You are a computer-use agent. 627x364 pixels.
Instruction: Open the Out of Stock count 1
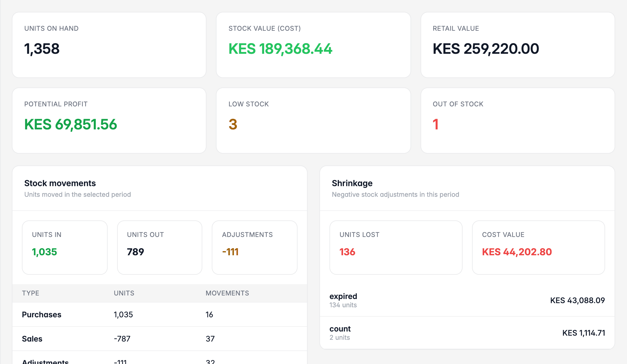coord(435,124)
